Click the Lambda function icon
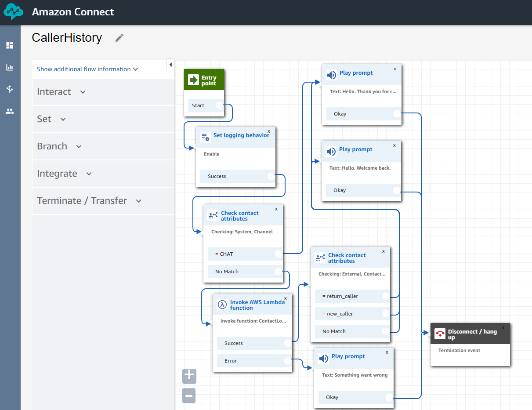 pos(222,304)
